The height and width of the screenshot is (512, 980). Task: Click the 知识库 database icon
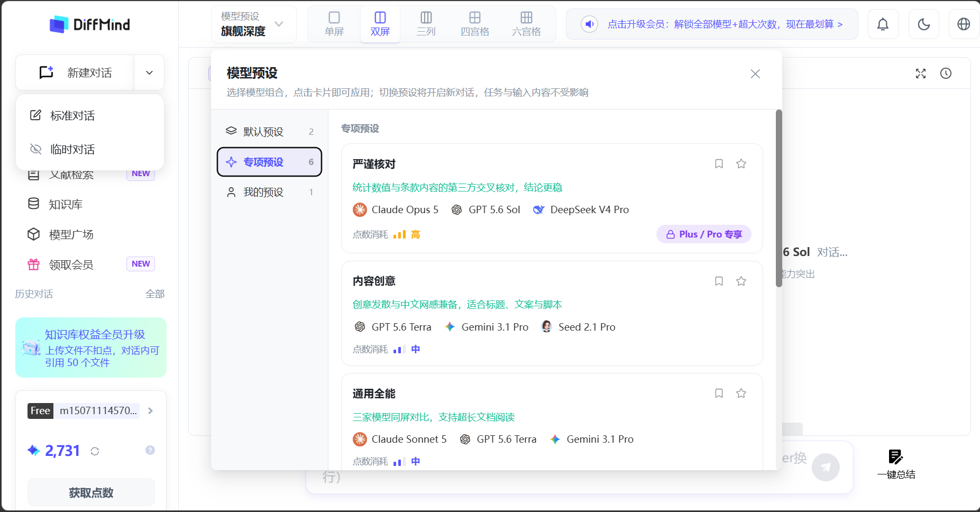(33, 204)
